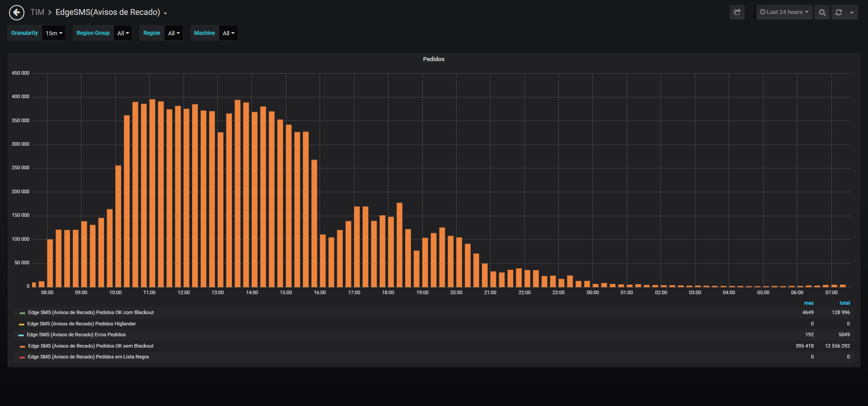Screen dimensions: 868x406
Task: Sort legend by max column header
Action: (x=809, y=303)
